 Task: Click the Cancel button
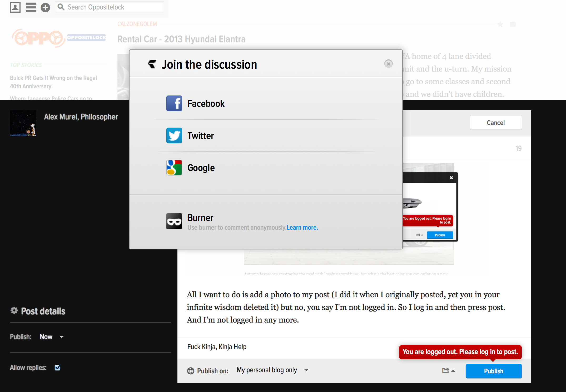[496, 123]
